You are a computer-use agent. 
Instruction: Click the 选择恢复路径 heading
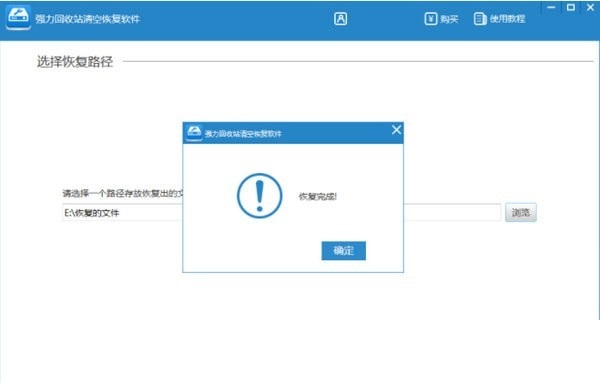(x=75, y=62)
